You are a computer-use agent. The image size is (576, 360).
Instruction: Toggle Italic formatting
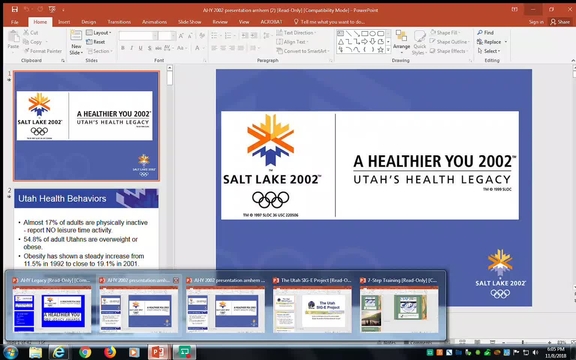click(132, 48)
